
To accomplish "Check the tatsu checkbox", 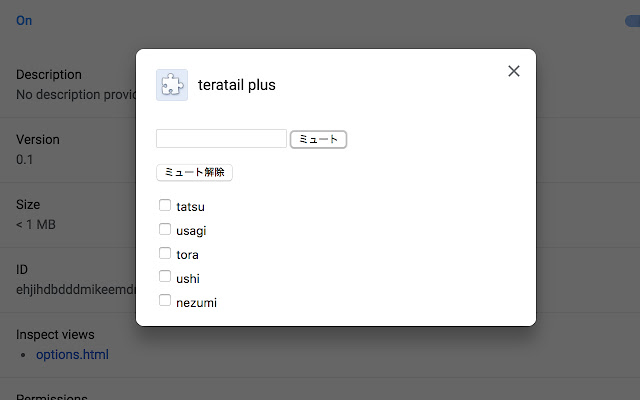I will tap(165, 206).
